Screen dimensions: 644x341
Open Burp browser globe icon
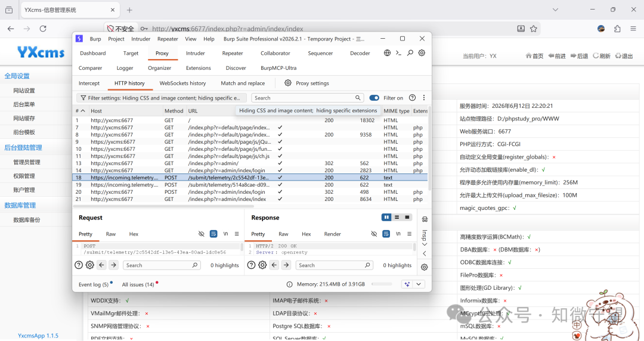pyautogui.click(x=387, y=53)
